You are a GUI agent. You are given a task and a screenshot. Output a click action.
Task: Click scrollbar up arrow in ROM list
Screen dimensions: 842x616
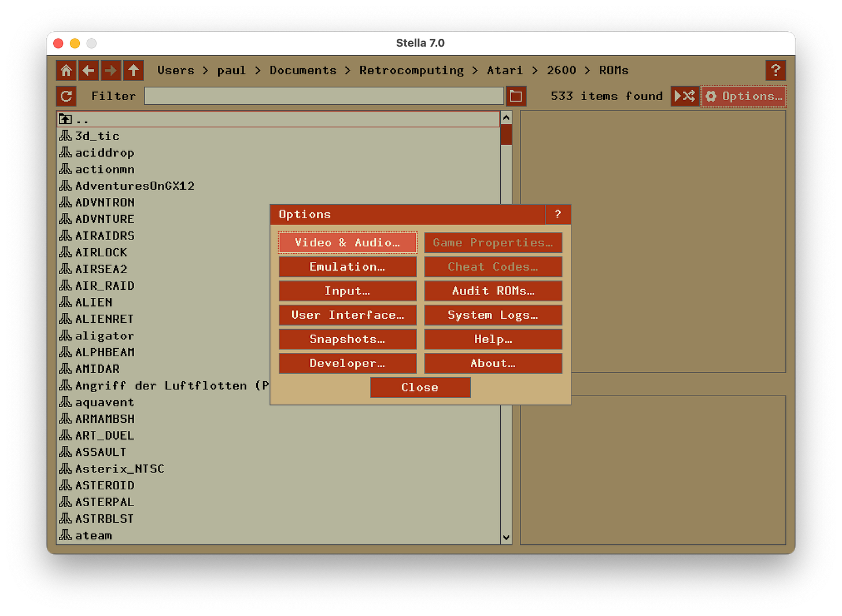[x=506, y=118]
